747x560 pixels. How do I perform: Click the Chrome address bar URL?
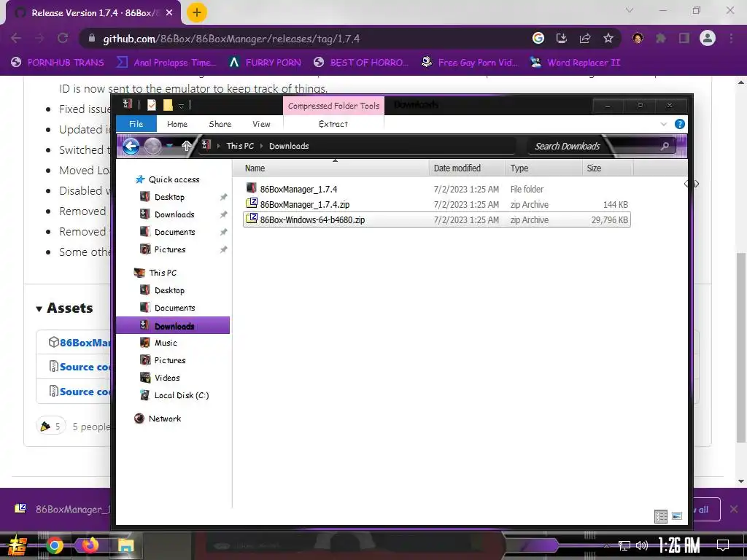click(x=231, y=39)
